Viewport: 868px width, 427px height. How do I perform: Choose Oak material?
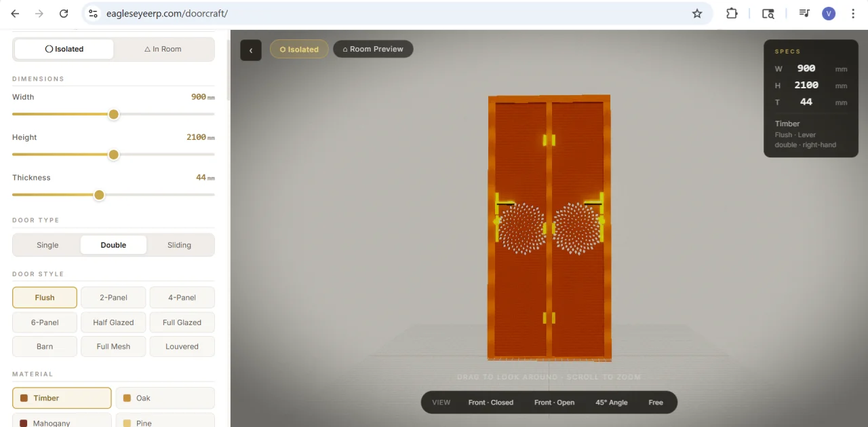tap(165, 398)
